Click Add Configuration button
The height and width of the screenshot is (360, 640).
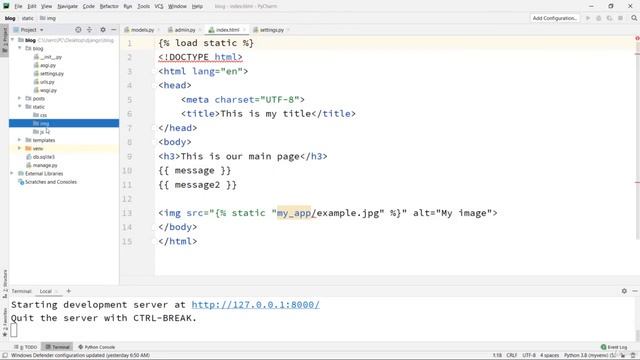555,18
